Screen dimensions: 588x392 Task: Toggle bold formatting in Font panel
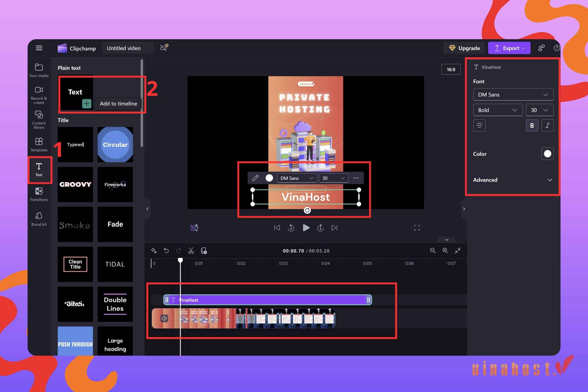click(532, 125)
